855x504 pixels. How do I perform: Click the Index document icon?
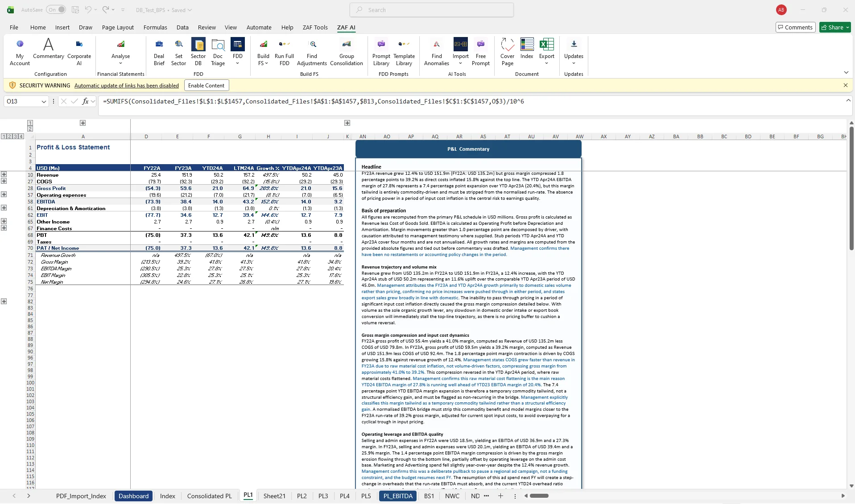(527, 49)
